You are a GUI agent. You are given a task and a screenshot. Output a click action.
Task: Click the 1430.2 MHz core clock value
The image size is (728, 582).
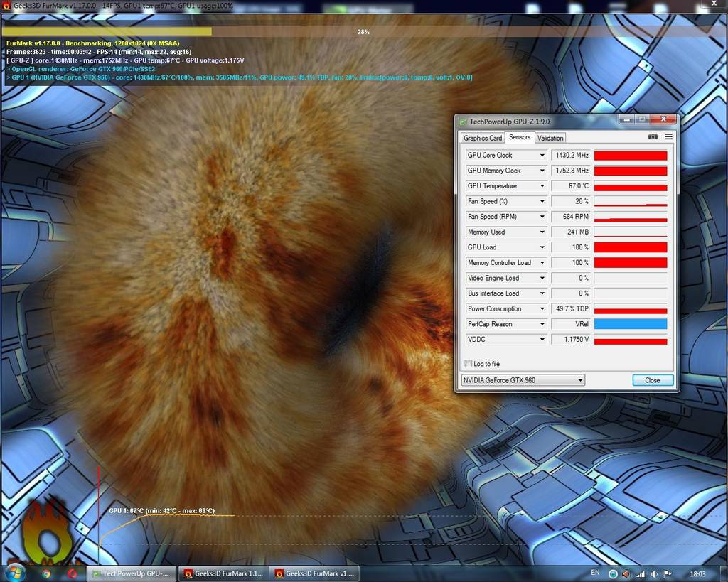[x=570, y=156]
